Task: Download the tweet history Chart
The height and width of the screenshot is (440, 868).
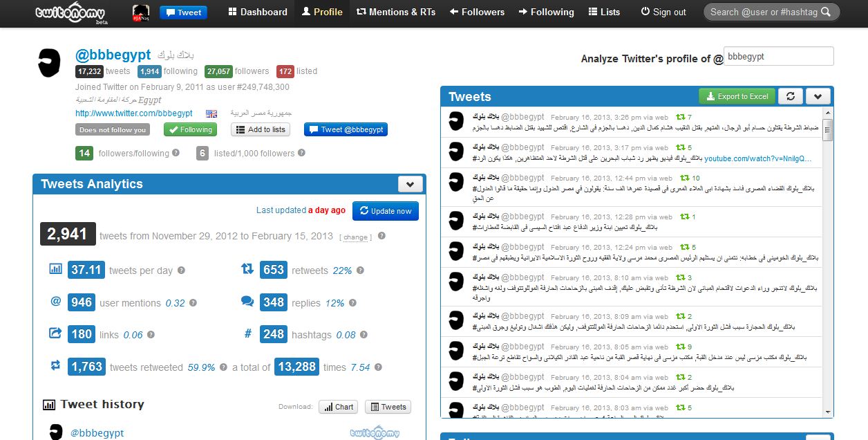Action: click(338, 407)
